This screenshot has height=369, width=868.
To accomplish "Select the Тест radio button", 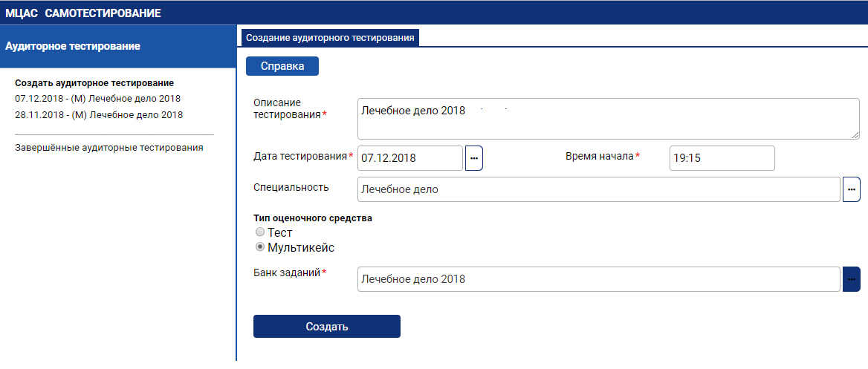I will [x=259, y=233].
